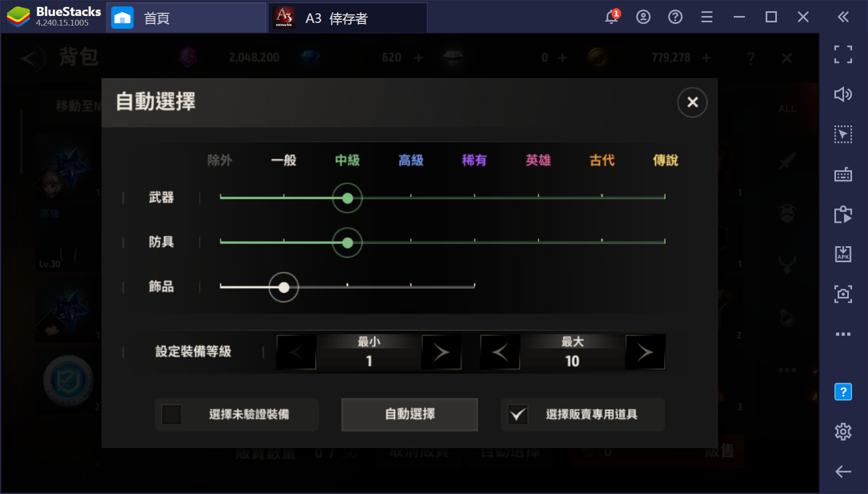This screenshot has width=868, height=494.
Task: Open BlueStacks settings gear
Action: [x=843, y=432]
